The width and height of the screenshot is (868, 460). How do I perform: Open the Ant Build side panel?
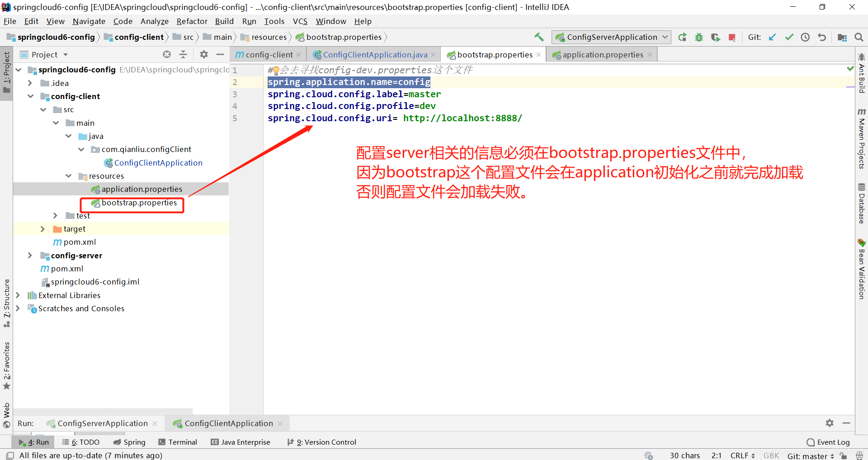tap(862, 73)
